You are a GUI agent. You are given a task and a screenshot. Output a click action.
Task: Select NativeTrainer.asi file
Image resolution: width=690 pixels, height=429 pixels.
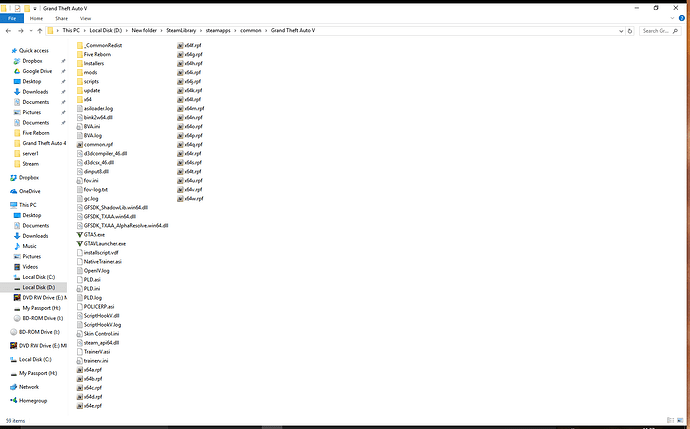pyautogui.click(x=99, y=261)
